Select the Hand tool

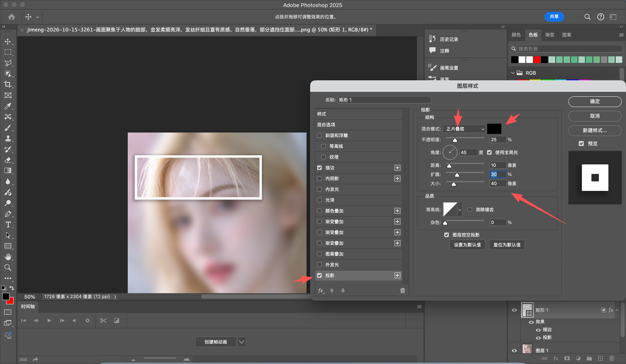coord(8,257)
